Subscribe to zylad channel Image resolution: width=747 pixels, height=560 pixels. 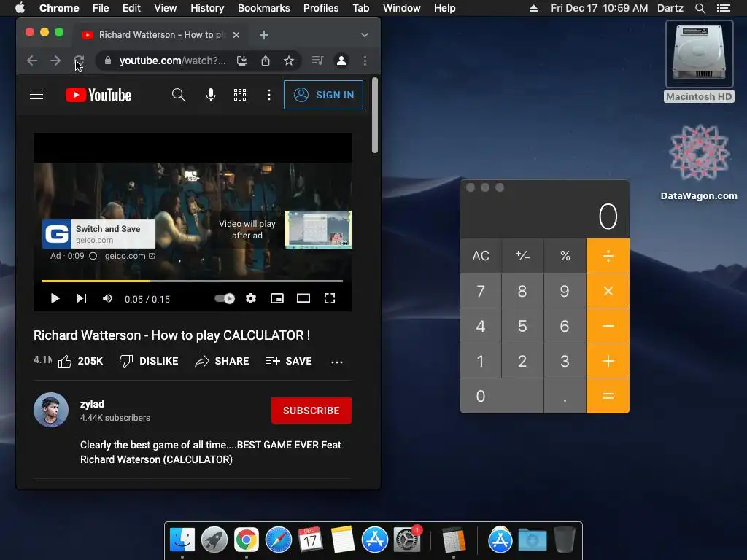click(311, 411)
